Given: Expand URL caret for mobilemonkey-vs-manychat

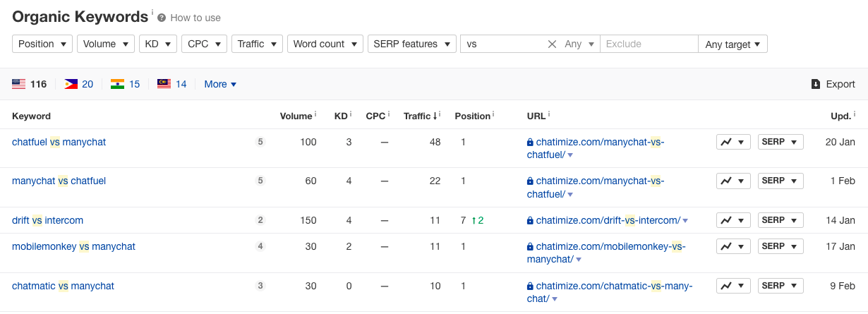Looking at the screenshot, I should 579,260.
